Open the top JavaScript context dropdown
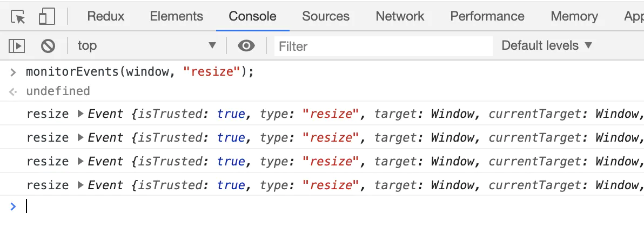The image size is (644, 226). coord(146,46)
